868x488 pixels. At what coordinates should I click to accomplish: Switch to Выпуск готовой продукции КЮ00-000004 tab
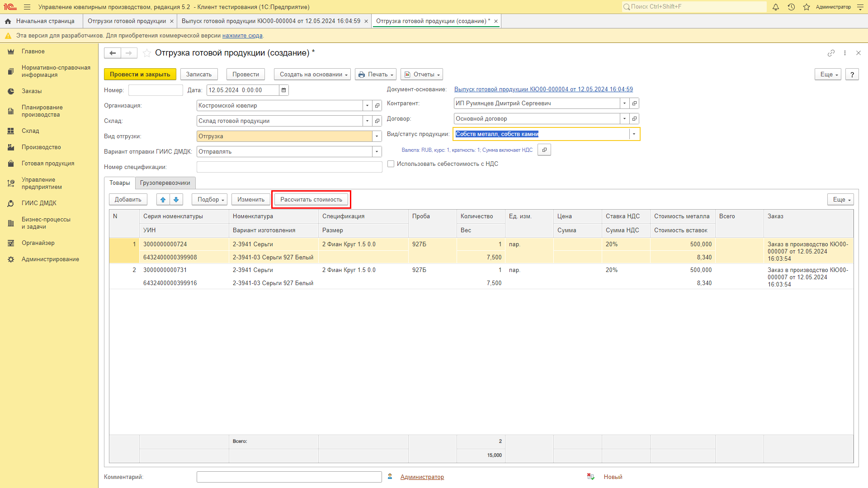[271, 21]
